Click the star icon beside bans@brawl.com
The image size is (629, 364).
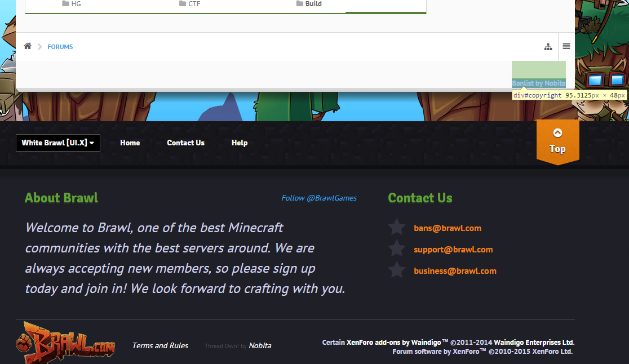click(397, 228)
